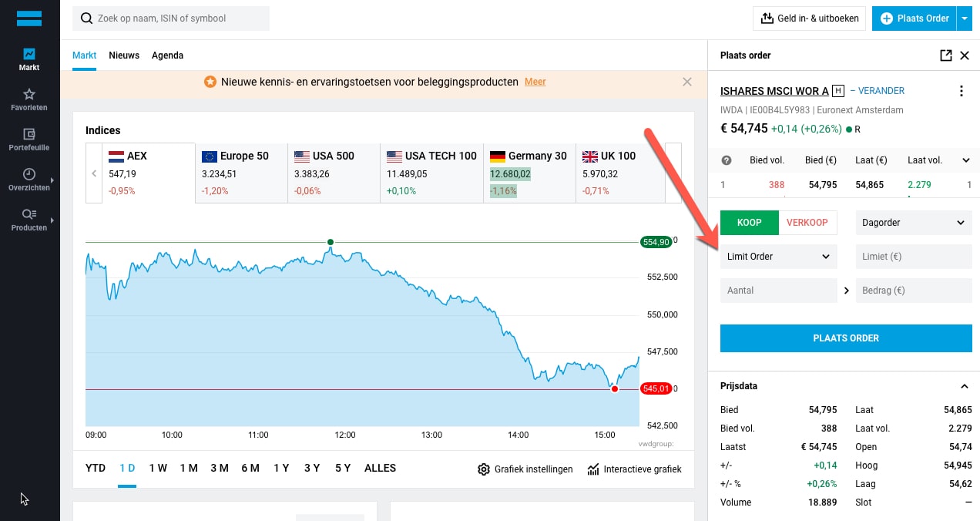Set chart range to 1 M
The height and width of the screenshot is (521, 980).
click(189, 468)
